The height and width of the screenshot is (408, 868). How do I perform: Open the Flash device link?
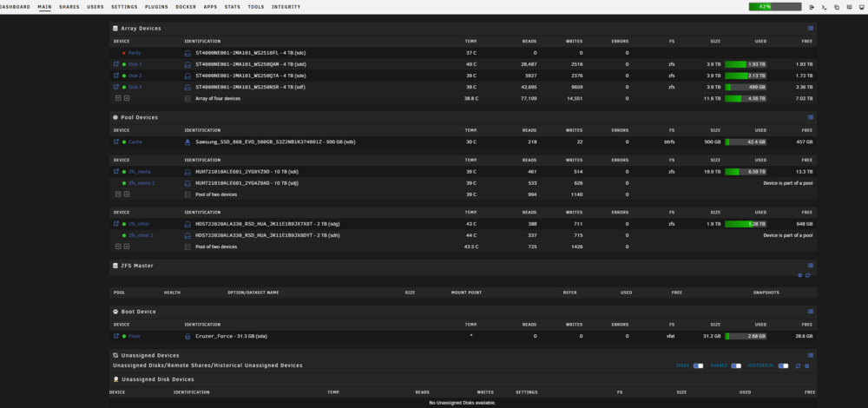pyautogui.click(x=135, y=336)
